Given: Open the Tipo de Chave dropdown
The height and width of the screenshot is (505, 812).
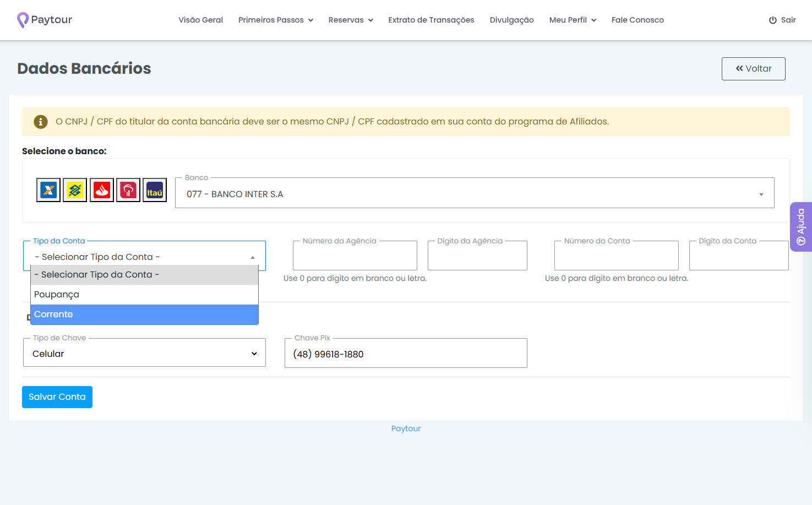Looking at the screenshot, I should pos(144,353).
